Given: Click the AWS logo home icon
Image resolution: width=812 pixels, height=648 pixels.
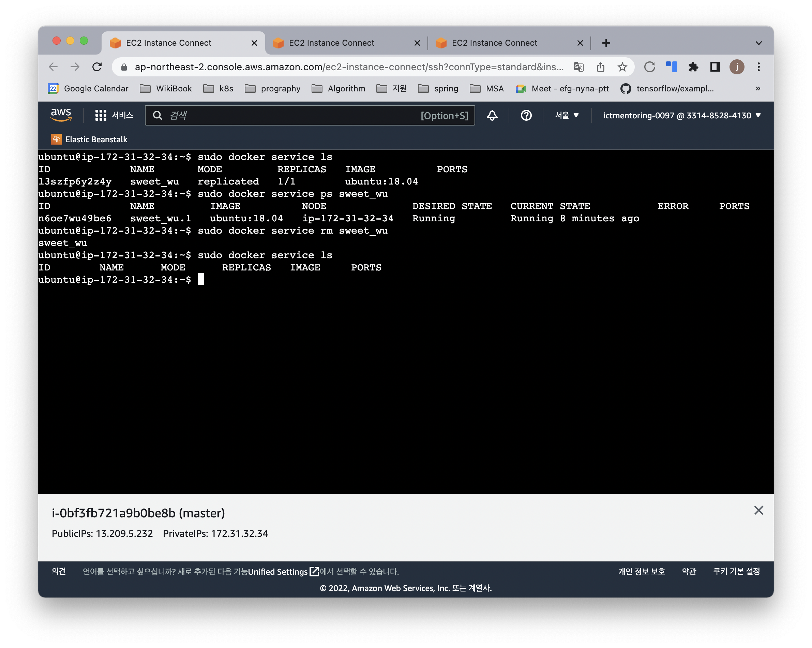Looking at the screenshot, I should [x=61, y=115].
